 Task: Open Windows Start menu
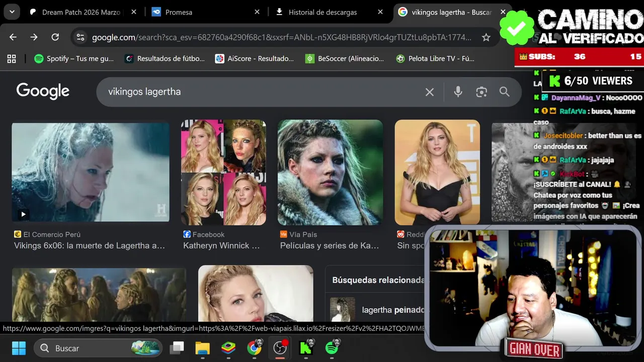(19, 348)
